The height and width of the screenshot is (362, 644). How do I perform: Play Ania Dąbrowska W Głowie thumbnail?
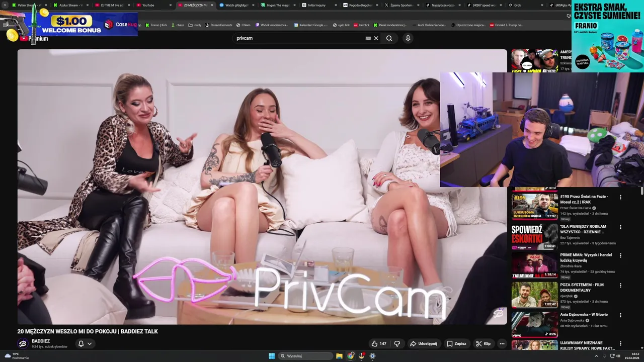534,324
